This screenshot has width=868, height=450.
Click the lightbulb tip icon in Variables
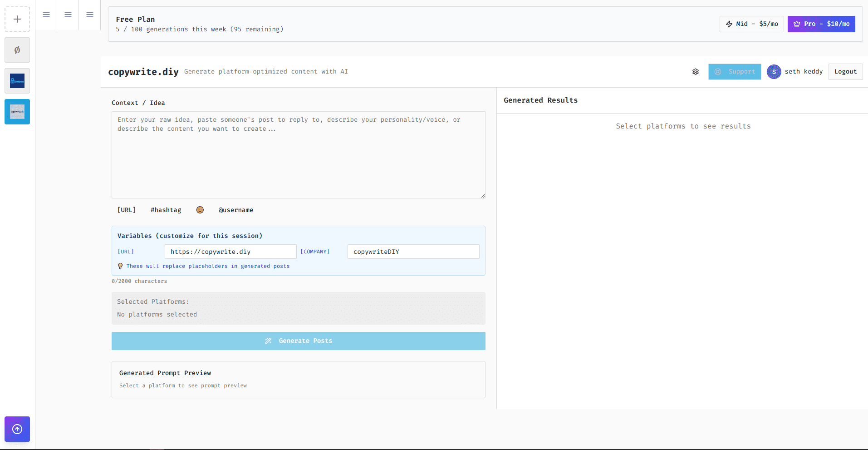pos(120,266)
